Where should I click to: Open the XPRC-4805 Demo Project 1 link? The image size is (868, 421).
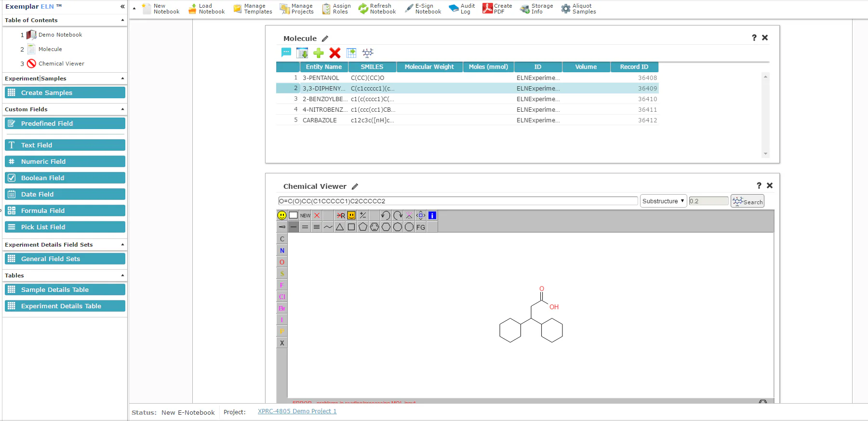(x=297, y=411)
